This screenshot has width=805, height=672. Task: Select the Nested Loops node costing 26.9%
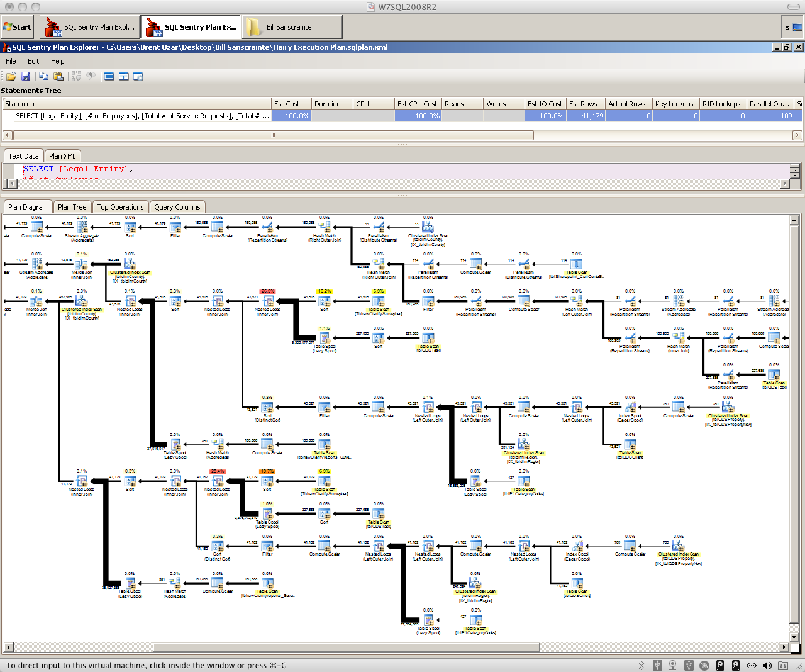point(268,301)
